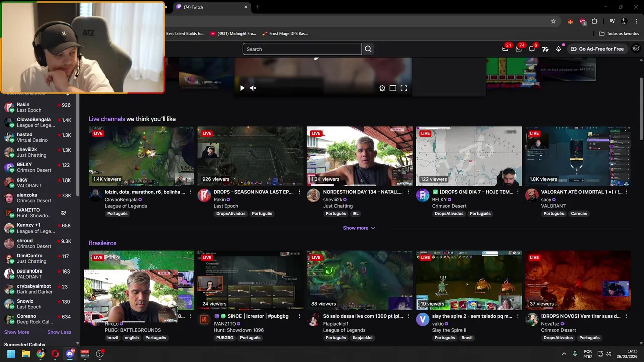Open the Flapjacklol1 stream thumbnail with 88 viewers
Image resolution: width=644 pixels, height=362 pixels.
360,280
